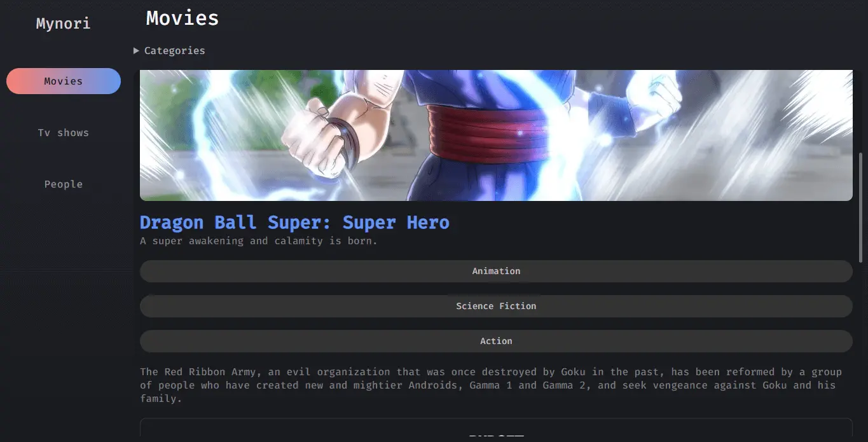Open Dragon Ball Super: Super Hero title link

[x=294, y=223]
